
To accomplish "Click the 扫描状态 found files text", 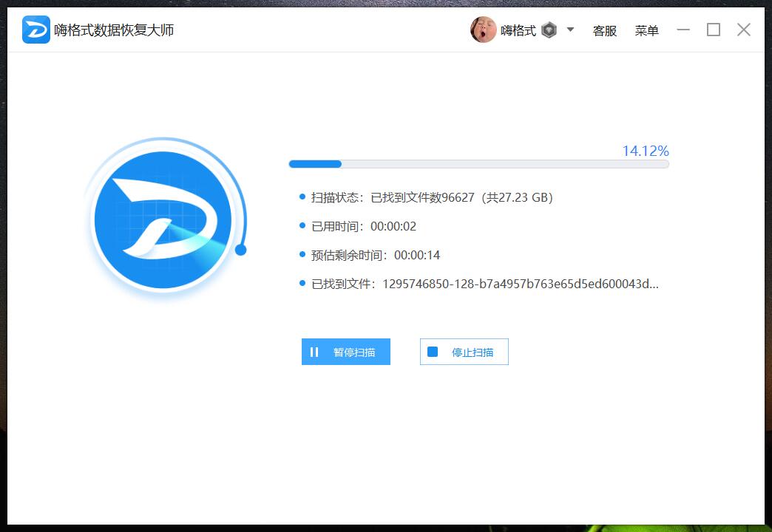I will pyautogui.click(x=432, y=197).
